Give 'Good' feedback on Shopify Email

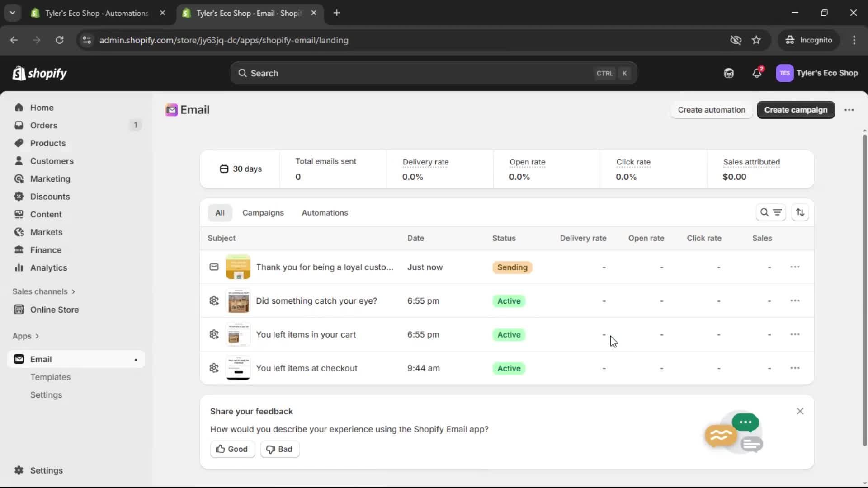pyautogui.click(x=232, y=449)
